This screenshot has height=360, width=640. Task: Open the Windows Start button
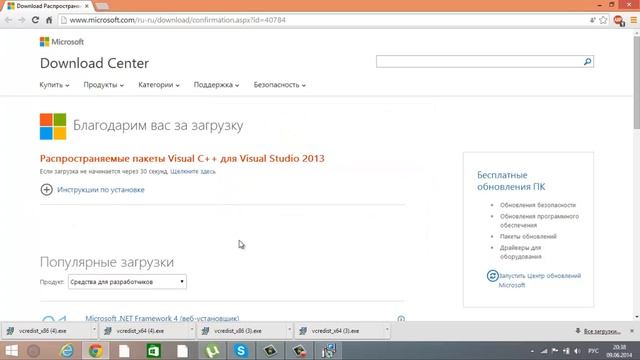click(x=11, y=351)
